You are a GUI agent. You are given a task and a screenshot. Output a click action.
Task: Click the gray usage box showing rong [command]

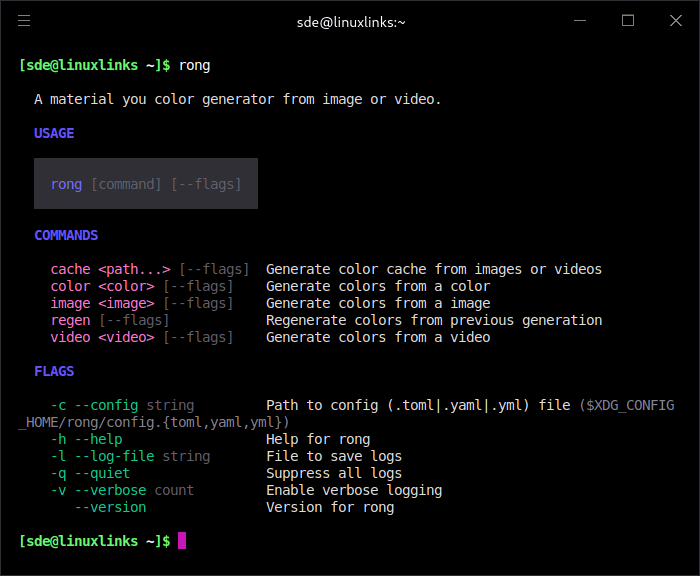coord(146,184)
